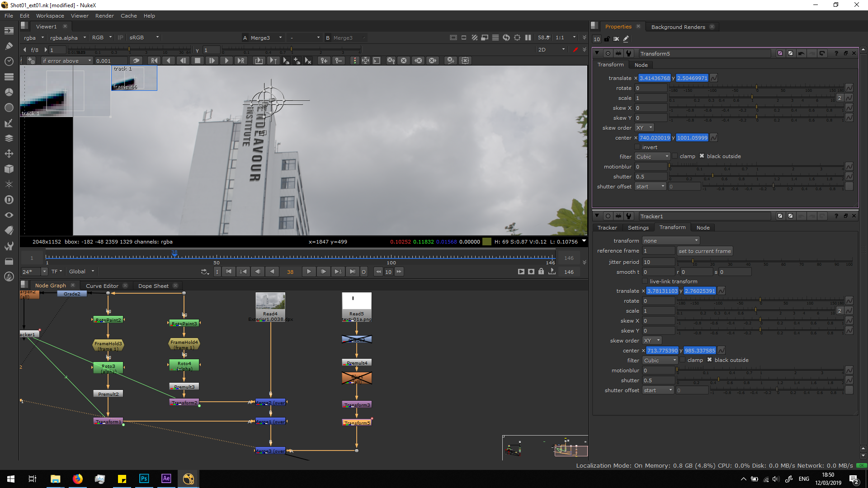Click the animation curve icon beside Transform5 rotate
The width and height of the screenshot is (868, 488).
tap(849, 88)
